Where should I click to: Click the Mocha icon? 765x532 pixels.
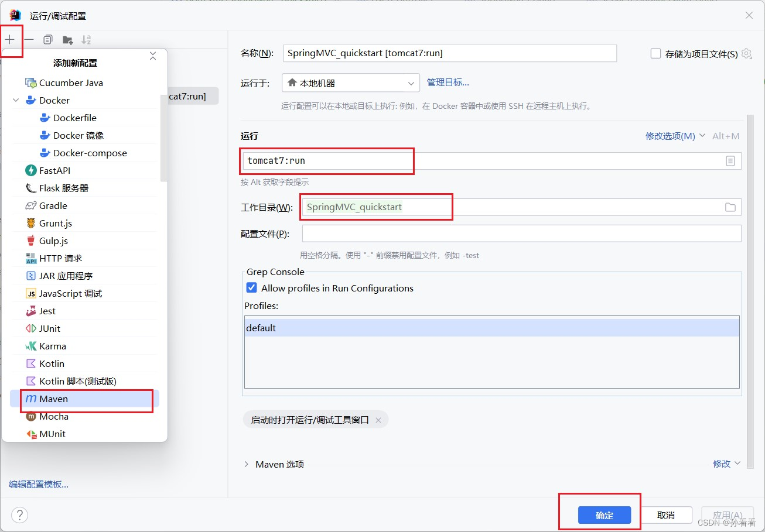[31, 416]
